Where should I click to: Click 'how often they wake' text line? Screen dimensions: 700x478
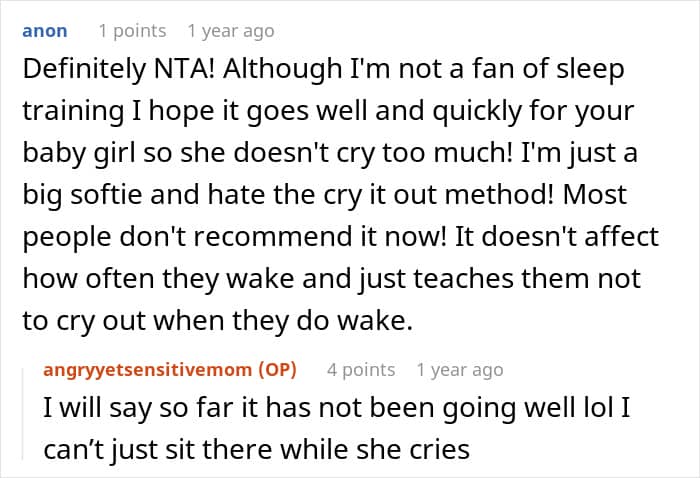point(158,278)
